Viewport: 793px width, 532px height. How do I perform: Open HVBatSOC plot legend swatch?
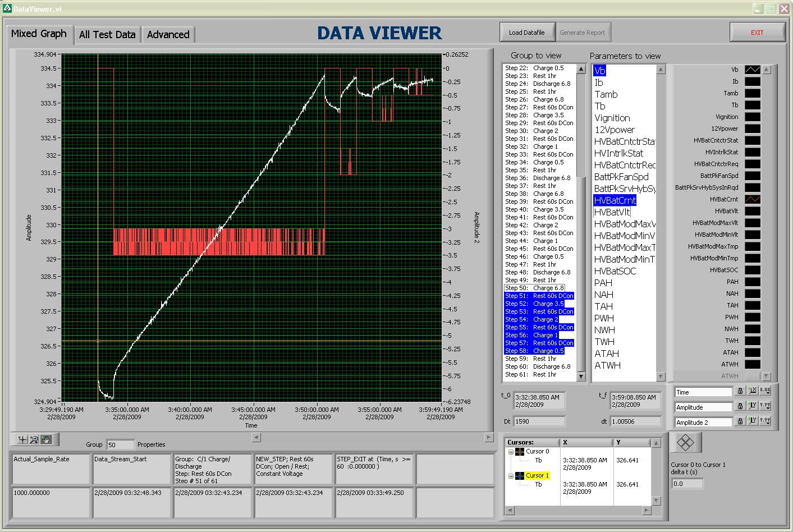point(752,270)
